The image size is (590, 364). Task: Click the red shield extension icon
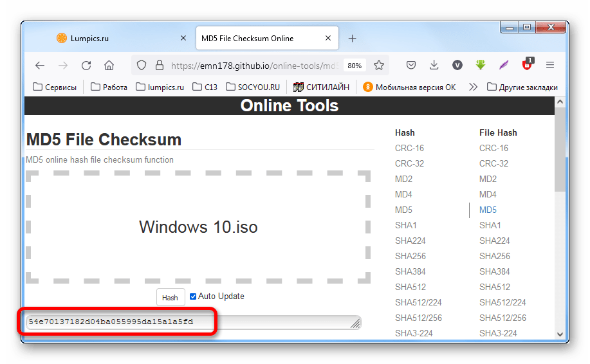pyautogui.click(x=527, y=65)
